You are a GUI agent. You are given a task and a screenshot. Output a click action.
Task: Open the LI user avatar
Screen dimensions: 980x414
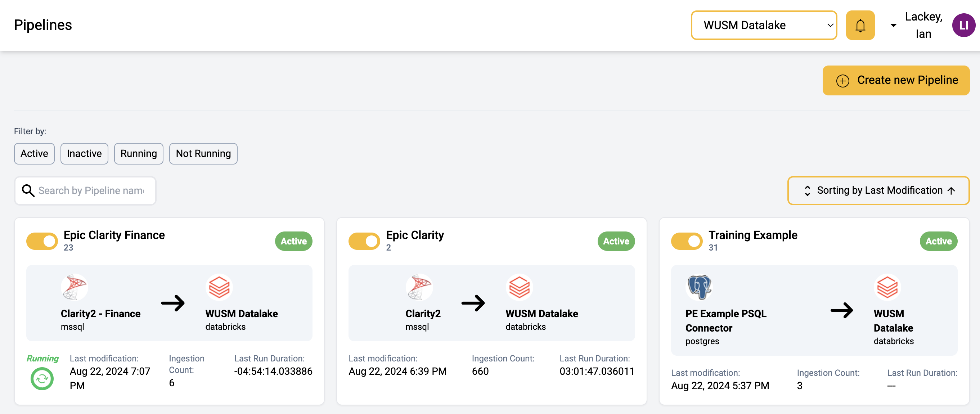tap(963, 25)
